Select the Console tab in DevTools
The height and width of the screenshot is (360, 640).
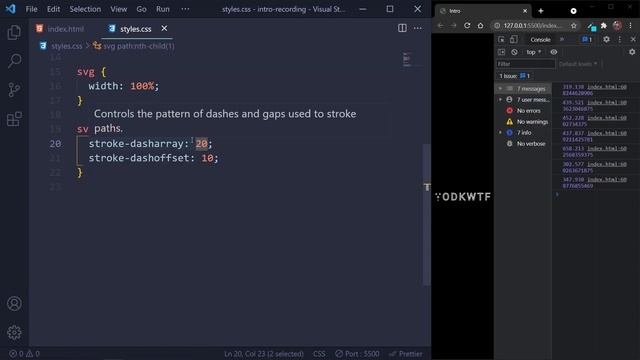click(x=540, y=40)
